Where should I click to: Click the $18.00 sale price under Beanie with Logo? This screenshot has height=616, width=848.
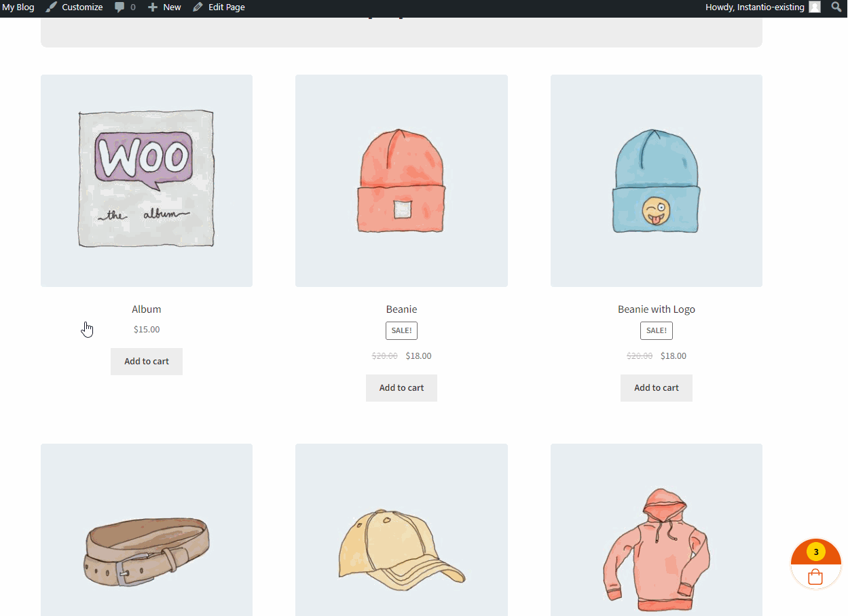[x=674, y=356]
